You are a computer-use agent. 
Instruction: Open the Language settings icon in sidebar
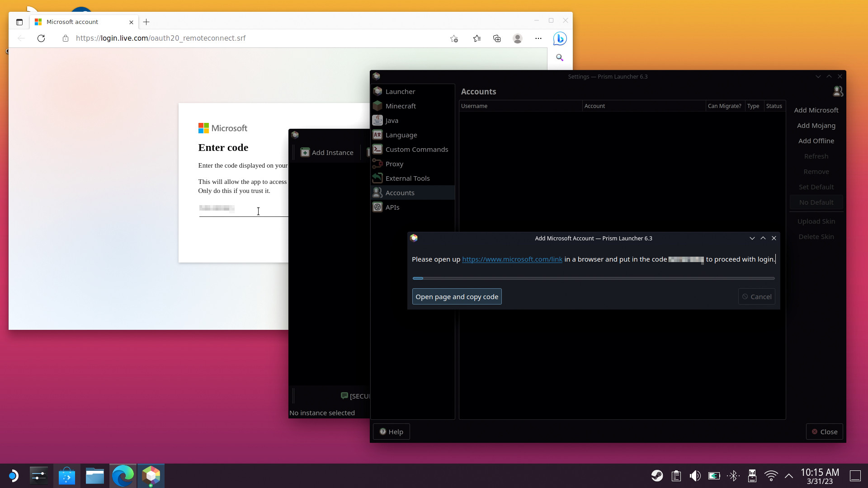pos(377,135)
